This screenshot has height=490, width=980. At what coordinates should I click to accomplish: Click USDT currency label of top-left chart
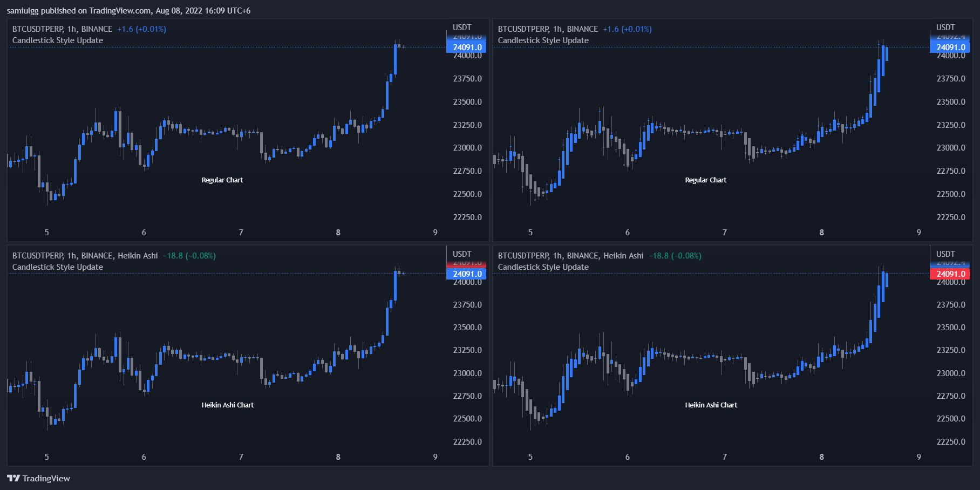[x=462, y=28]
